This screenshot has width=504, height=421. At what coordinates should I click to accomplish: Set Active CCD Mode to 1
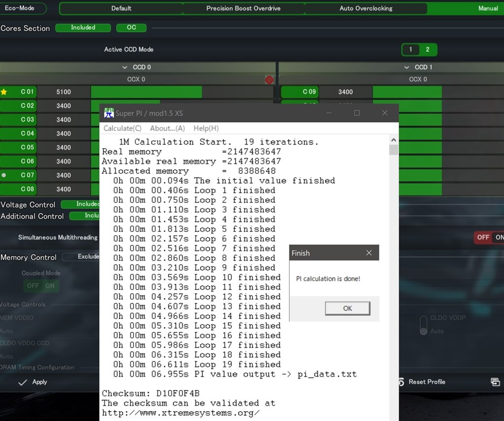pos(410,50)
